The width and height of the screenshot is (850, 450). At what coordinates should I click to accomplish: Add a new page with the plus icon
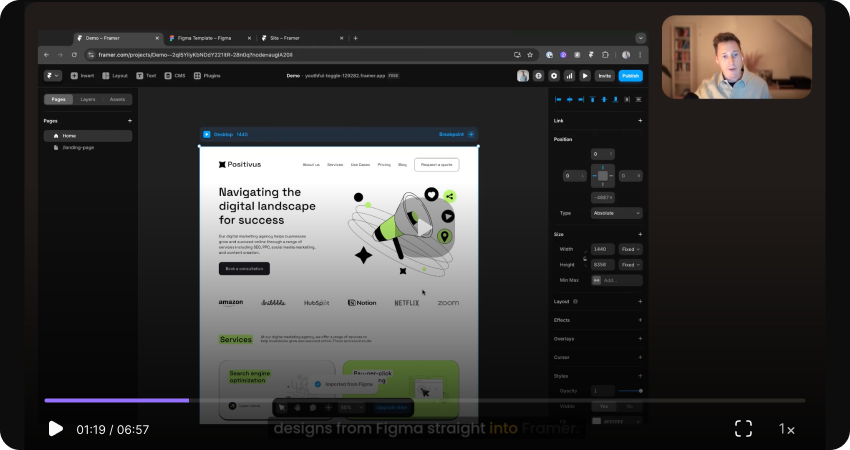pyautogui.click(x=130, y=121)
